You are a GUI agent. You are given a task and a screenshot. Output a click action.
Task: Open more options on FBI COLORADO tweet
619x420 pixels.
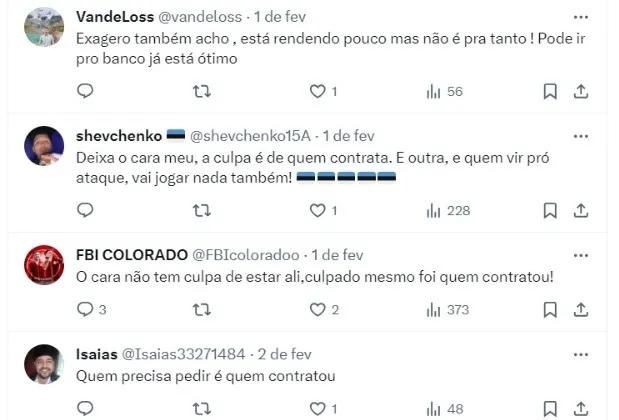(581, 255)
